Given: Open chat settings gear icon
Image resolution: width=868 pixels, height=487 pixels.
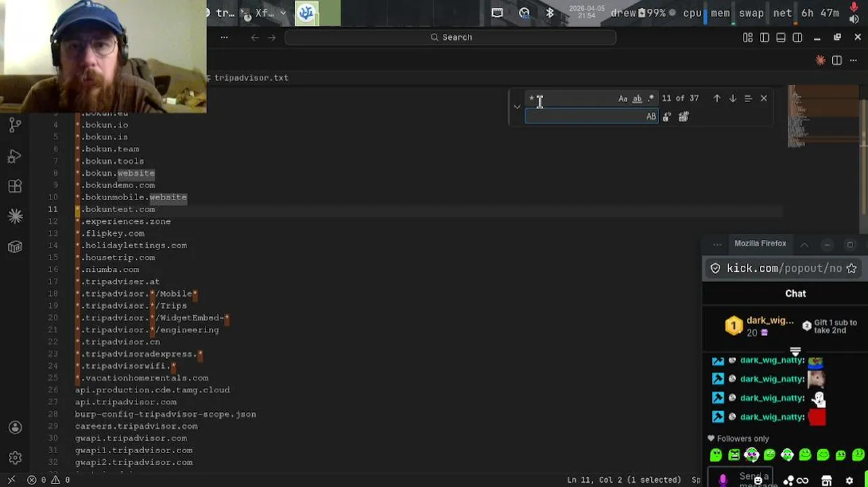Looking at the screenshot, I should tap(850, 481).
